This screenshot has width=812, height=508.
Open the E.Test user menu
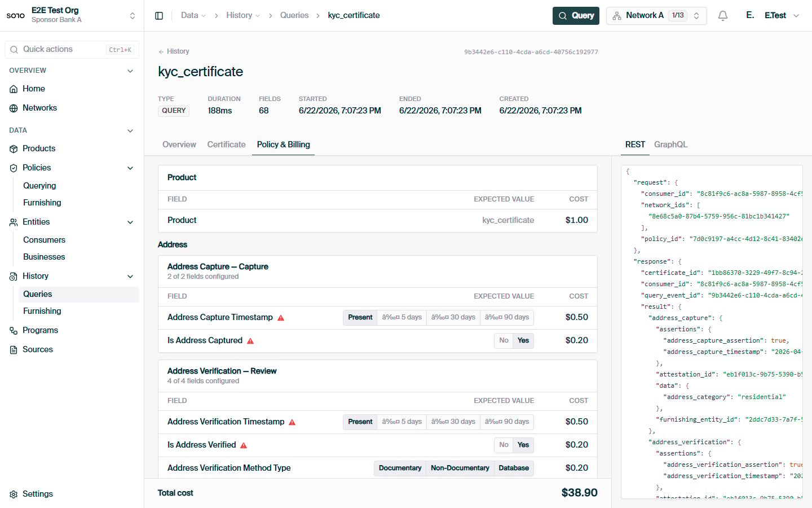point(773,16)
